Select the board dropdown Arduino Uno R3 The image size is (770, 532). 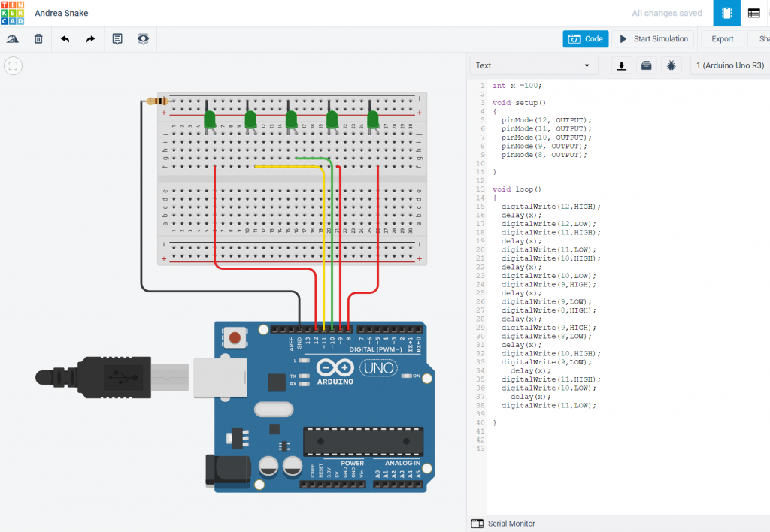click(729, 65)
